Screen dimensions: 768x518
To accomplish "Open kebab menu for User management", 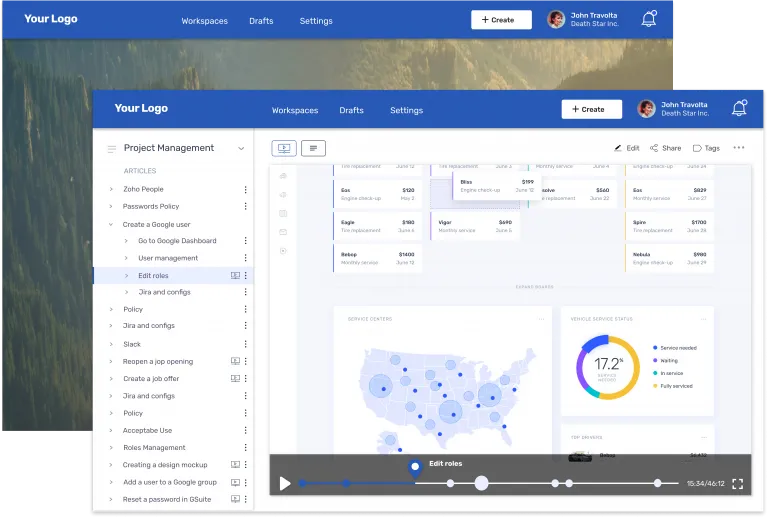I will 245,258.
